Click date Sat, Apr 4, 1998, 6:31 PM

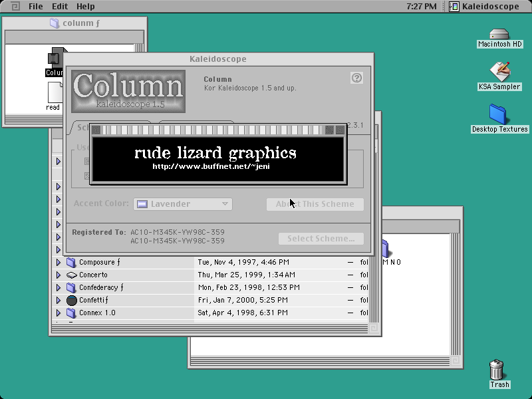243,313
